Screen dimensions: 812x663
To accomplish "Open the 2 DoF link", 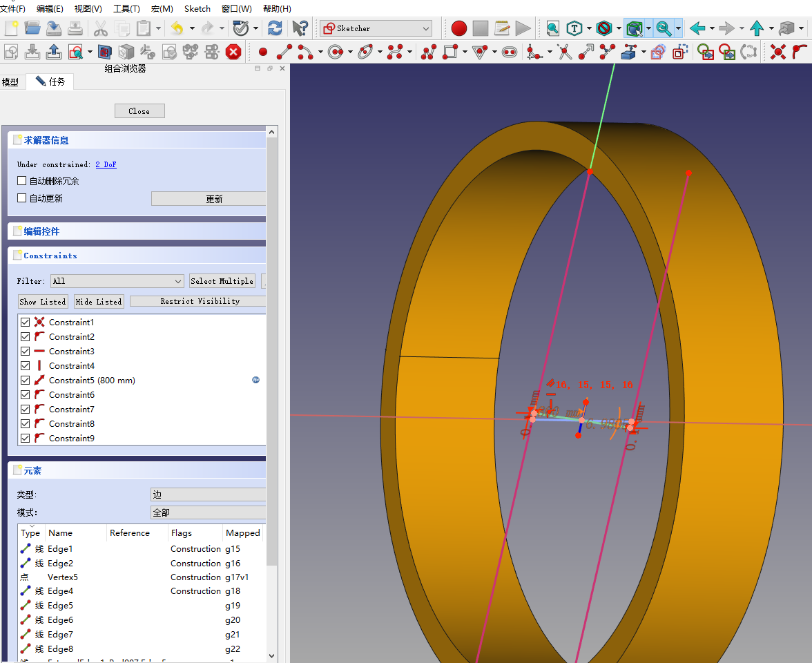I will (x=106, y=164).
